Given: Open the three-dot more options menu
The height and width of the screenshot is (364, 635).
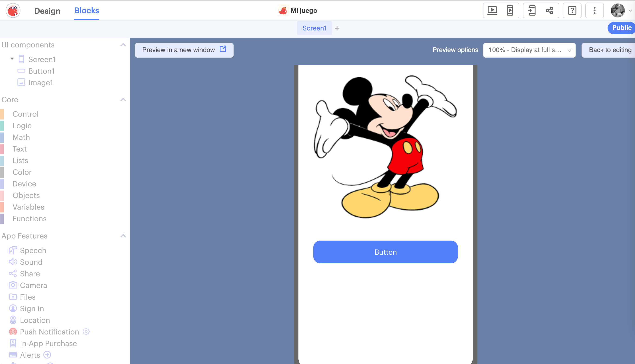Looking at the screenshot, I should point(595,10).
